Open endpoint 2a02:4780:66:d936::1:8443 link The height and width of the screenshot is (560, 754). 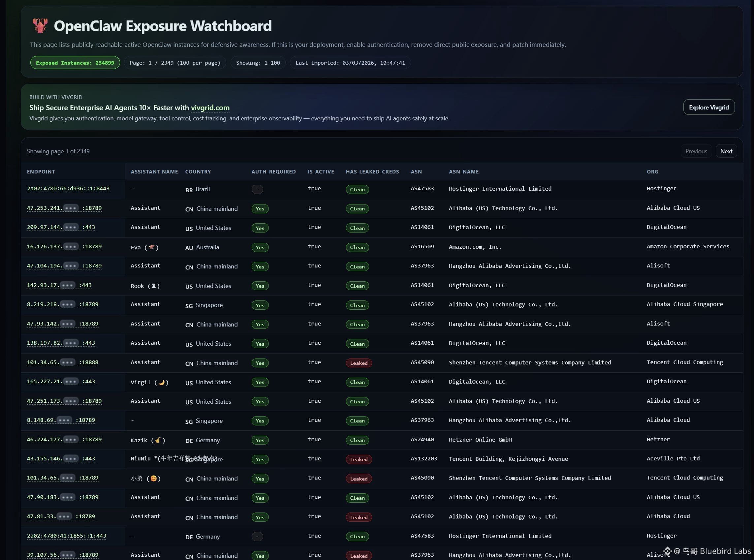[68, 188]
